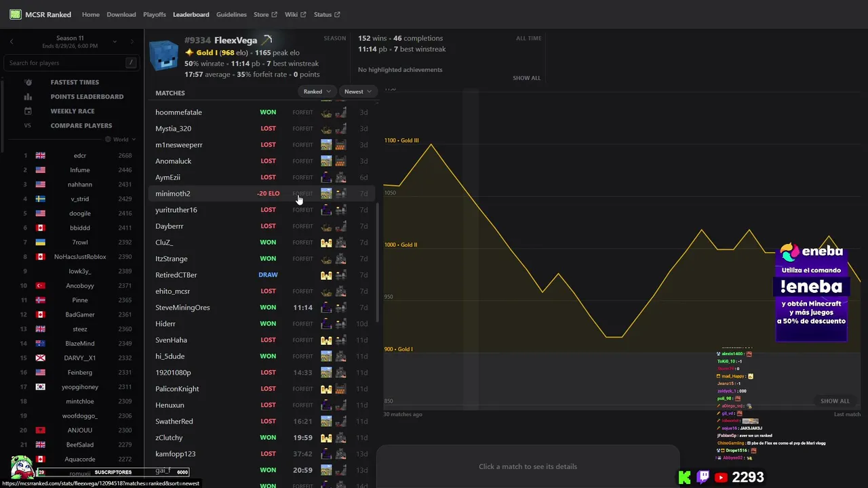This screenshot has height=488, width=868.
Task: Select the SteveMiningOres match timed 11:14
Action: pos(260,308)
